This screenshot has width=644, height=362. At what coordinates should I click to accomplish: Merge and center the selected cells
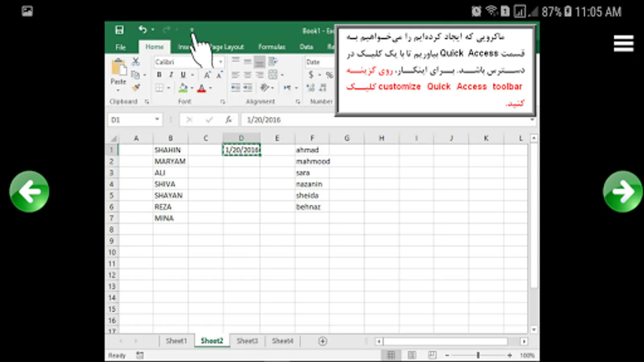click(273, 74)
